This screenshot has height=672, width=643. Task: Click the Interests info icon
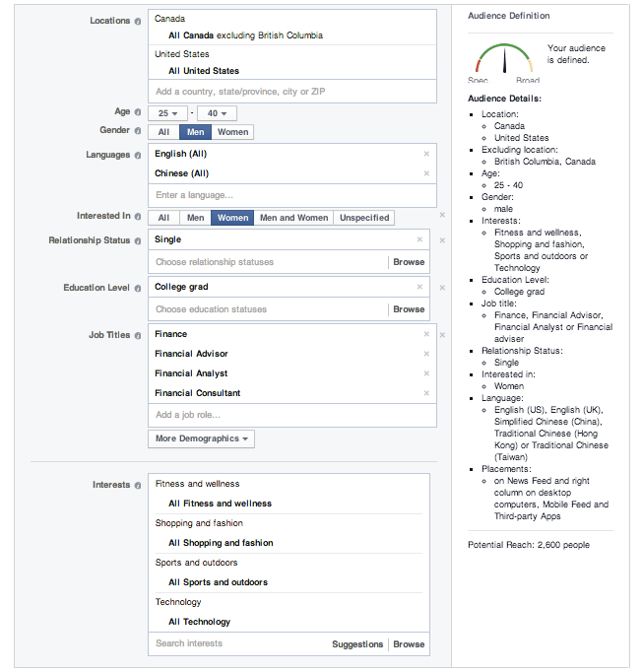pyautogui.click(x=138, y=485)
